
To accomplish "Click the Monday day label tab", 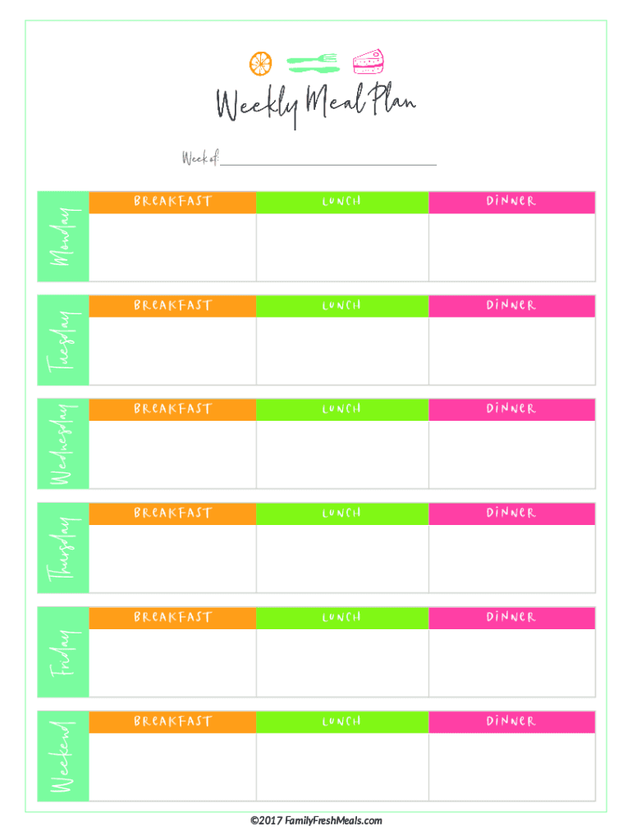I will tap(63, 237).
